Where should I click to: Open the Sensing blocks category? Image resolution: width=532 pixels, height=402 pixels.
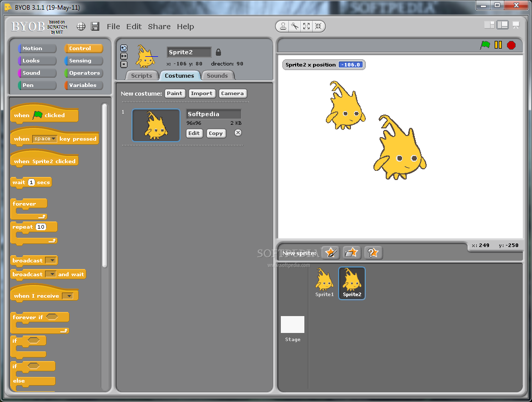pos(83,61)
